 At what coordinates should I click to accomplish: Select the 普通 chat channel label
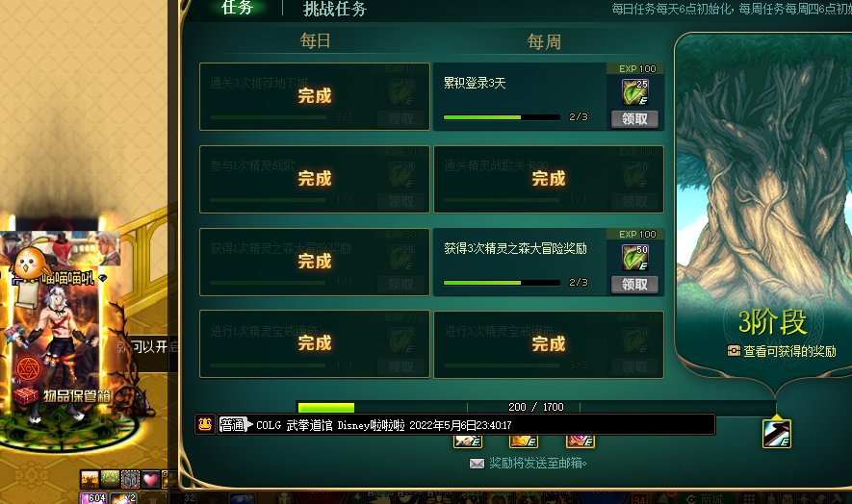pos(234,425)
